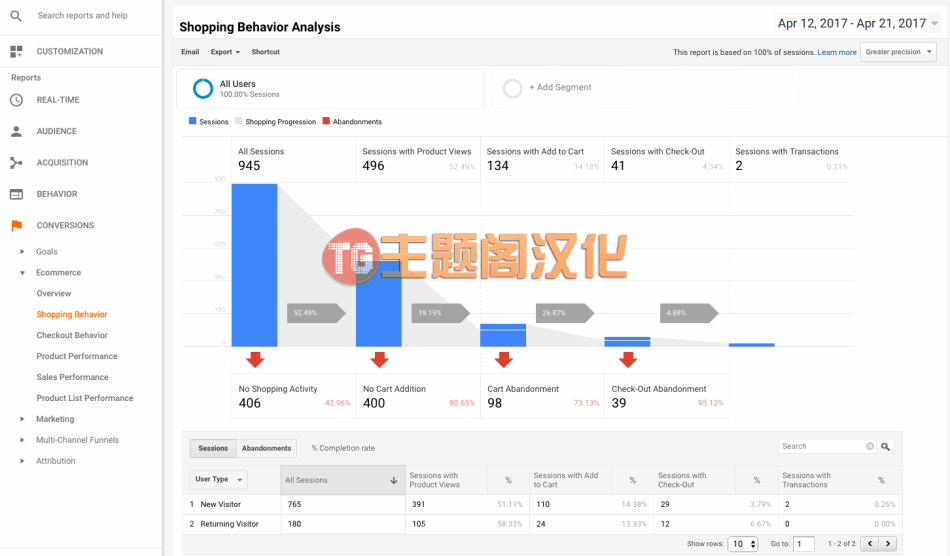Click Sessions with Add to Cart bar
The height and width of the screenshot is (556, 950).
point(503,335)
